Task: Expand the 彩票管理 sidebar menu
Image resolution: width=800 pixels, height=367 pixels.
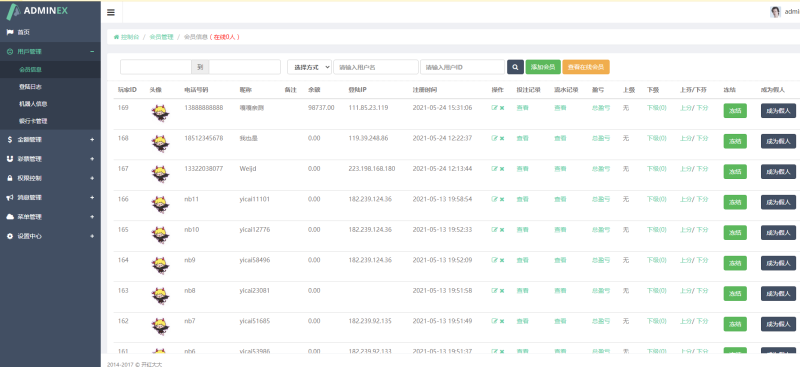Action: (x=50, y=159)
